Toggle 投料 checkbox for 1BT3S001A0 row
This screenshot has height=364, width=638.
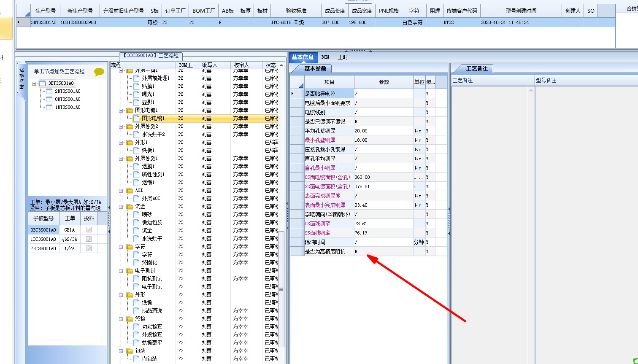click(x=89, y=239)
